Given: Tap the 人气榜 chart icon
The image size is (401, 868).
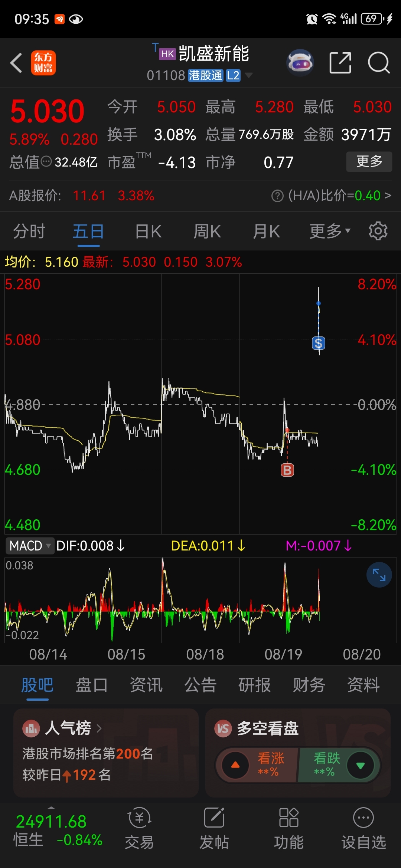Looking at the screenshot, I should (31, 729).
